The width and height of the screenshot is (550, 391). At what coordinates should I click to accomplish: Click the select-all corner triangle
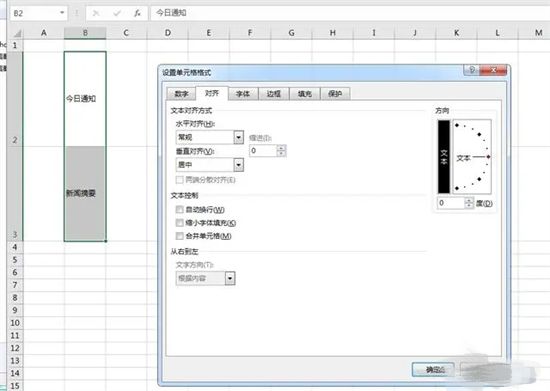click(x=17, y=33)
